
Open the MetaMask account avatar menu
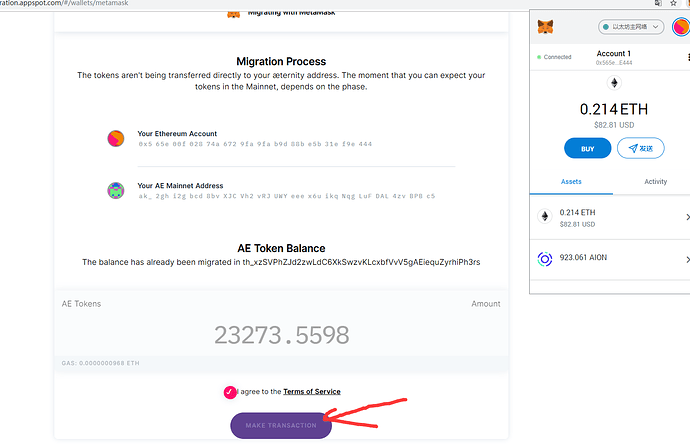681,27
